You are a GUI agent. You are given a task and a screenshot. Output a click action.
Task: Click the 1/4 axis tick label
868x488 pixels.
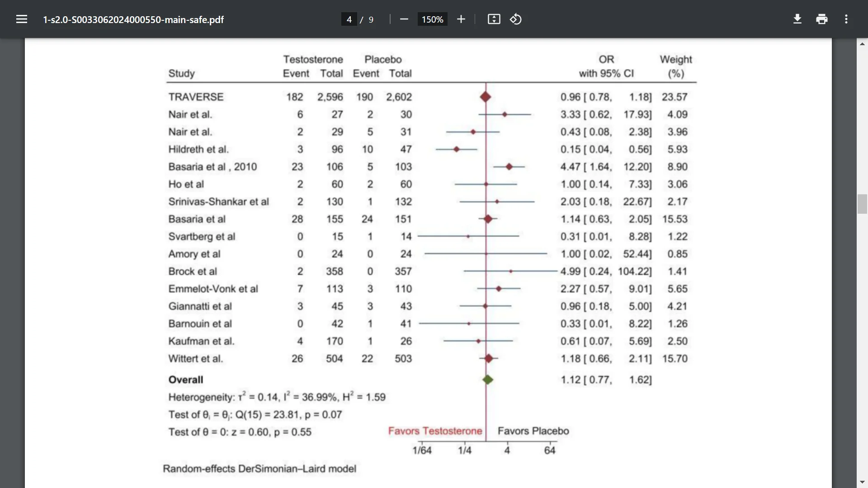(464, 450)
